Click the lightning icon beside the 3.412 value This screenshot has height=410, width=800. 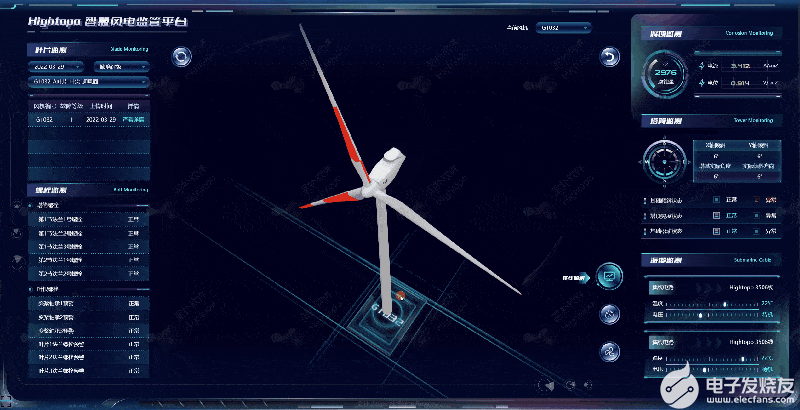tap(702, 66)
